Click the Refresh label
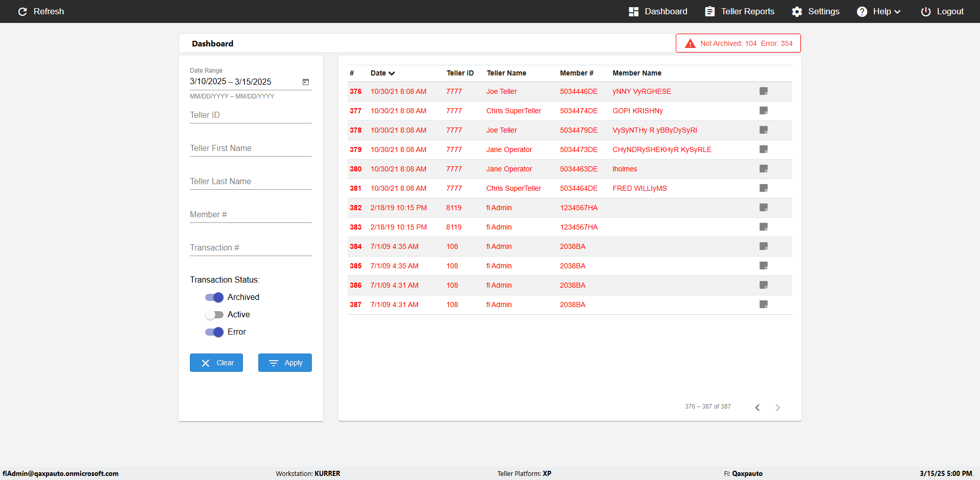 point(48,11)
